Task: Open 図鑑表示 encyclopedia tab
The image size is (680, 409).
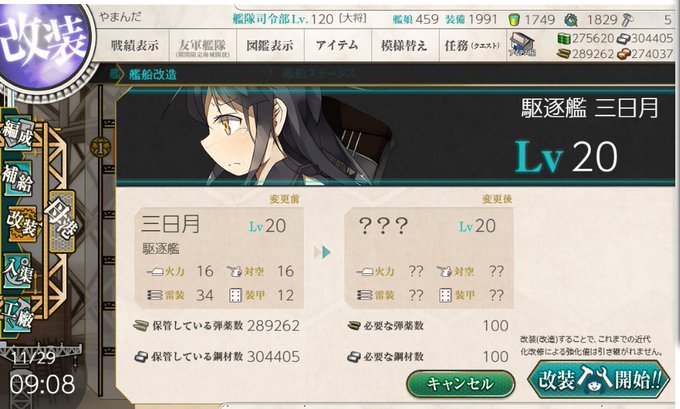Action: 270,45
